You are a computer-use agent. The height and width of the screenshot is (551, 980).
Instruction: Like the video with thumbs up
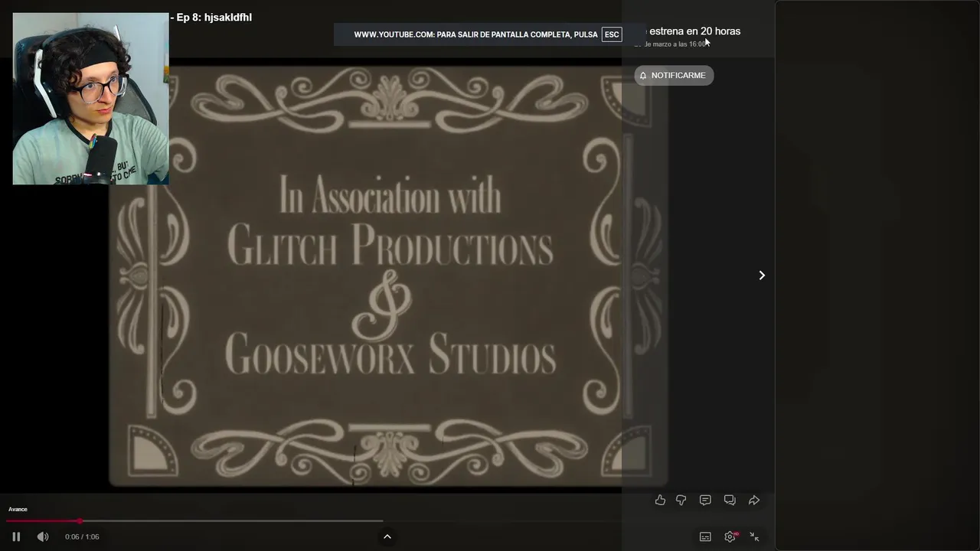(x=660, y=500)
